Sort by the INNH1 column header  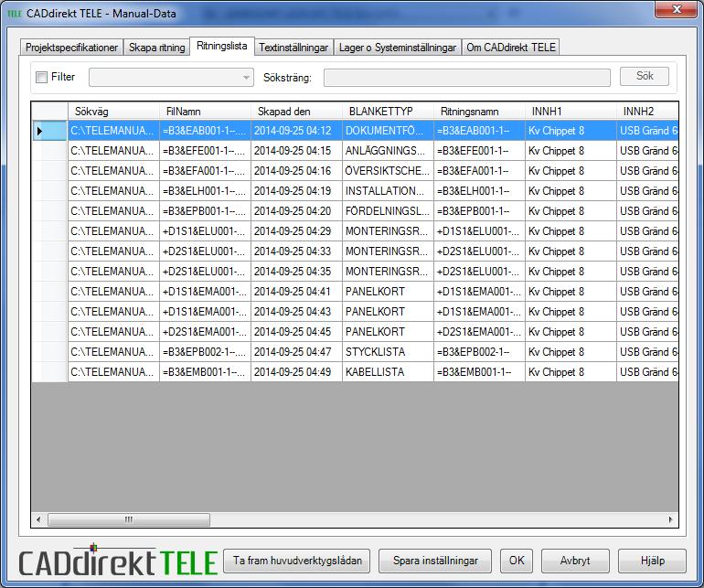click(571, 112)
